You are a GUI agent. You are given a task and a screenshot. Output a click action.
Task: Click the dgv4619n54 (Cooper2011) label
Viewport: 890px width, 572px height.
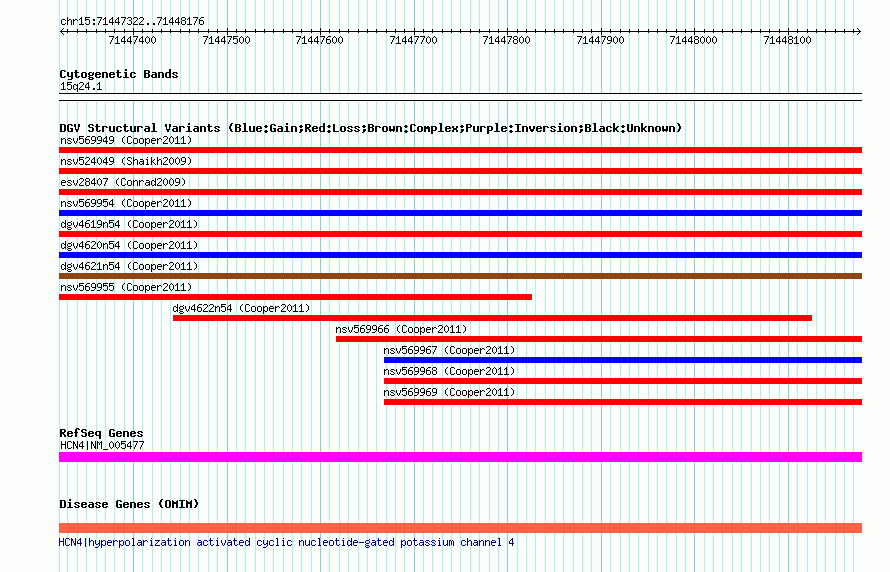[x=129, y=224]
